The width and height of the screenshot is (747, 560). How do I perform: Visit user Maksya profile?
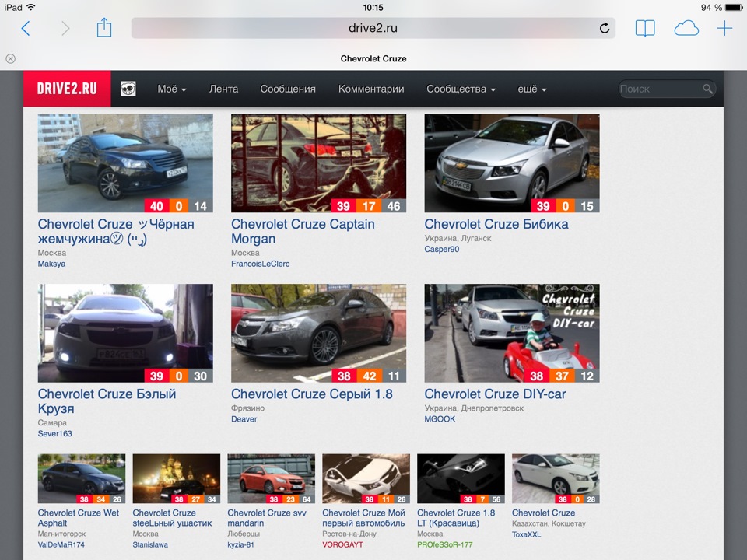(x=51, y=264)
